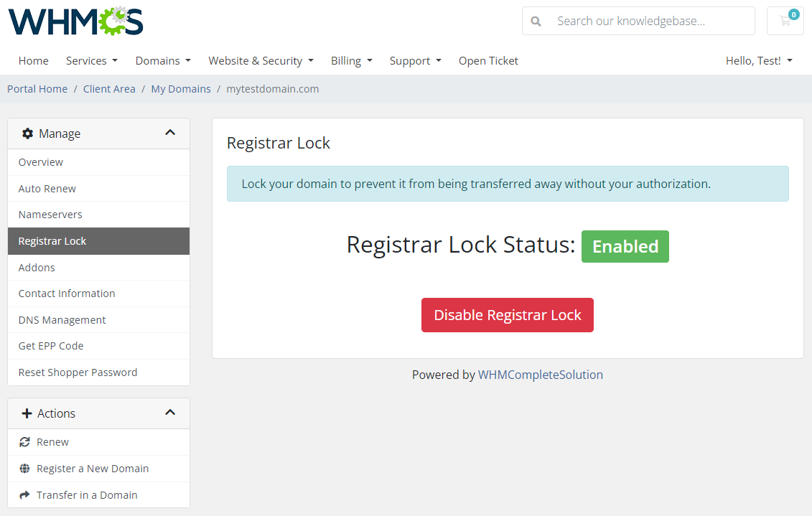Screen dimensions: 812x516
Task: Go back to My Domains via breadcrumb
Action: pos(181,88)
